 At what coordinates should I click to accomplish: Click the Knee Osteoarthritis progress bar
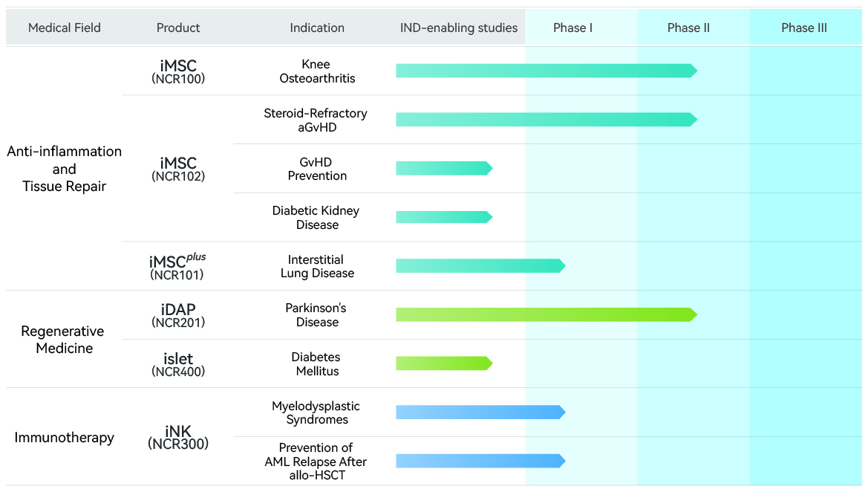pos(546,71)
